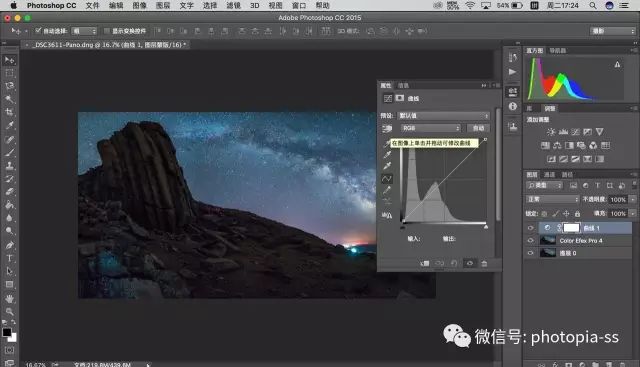This screenshot has width=640, height=367.
Task: Select the 曲线 1 layer mask thumbnail
Action: tap(571, 228)
